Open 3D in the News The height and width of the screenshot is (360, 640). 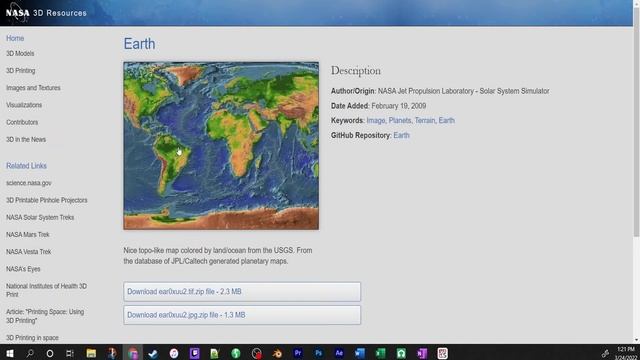26,139
